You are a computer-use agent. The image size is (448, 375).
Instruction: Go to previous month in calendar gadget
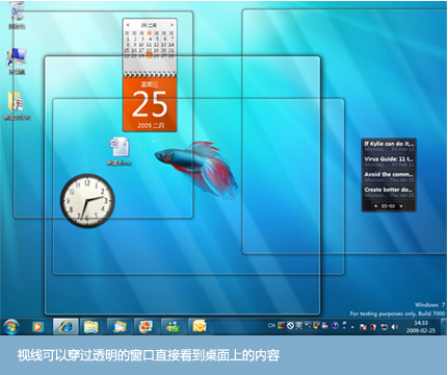[127, 25]
